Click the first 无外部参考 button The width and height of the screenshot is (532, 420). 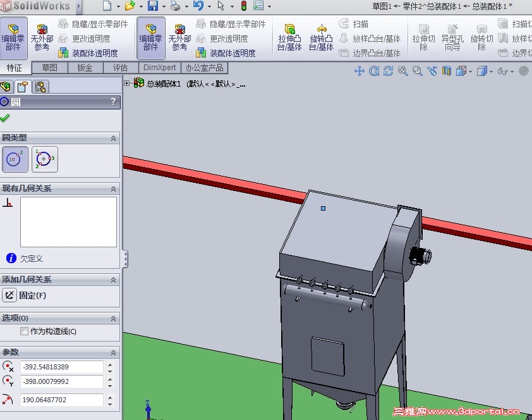(x=42, y=38)
